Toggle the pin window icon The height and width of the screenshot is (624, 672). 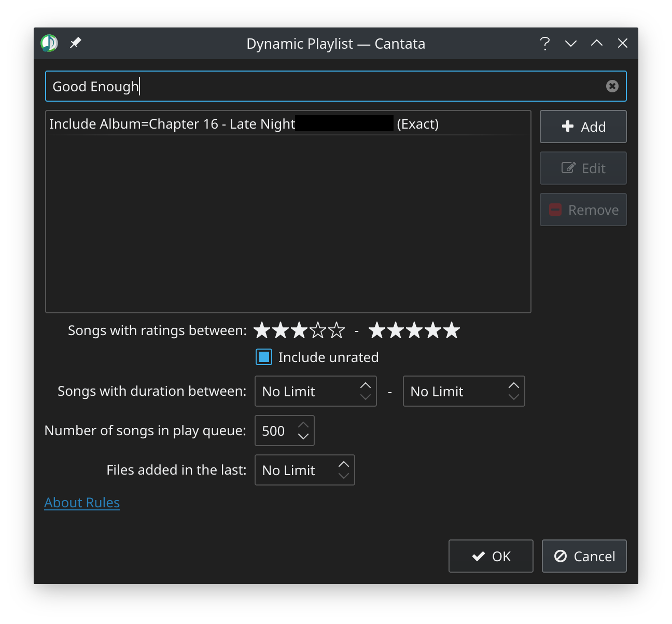click(76, 43)
